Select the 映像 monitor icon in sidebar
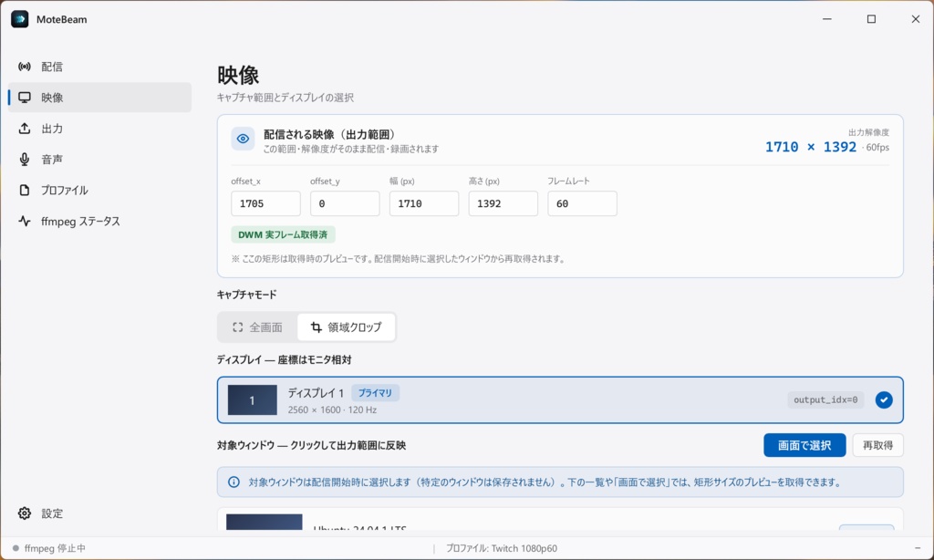 (25, 98)
